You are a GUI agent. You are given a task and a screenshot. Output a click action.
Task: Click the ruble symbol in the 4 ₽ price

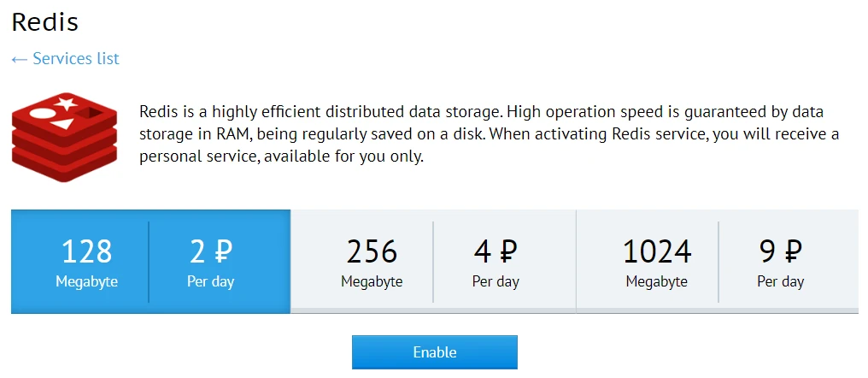click(x=507, y=251)
